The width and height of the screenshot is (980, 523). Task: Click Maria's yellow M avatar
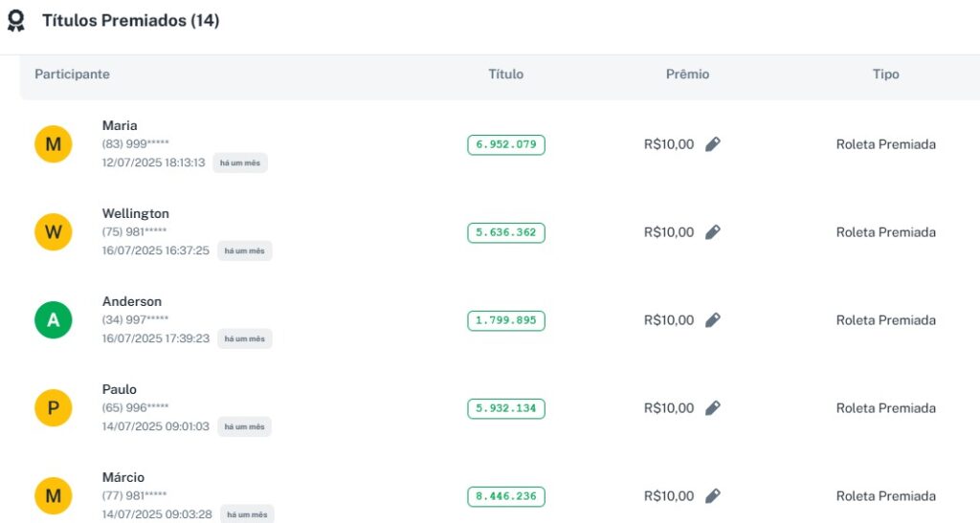tap(54, 144)
